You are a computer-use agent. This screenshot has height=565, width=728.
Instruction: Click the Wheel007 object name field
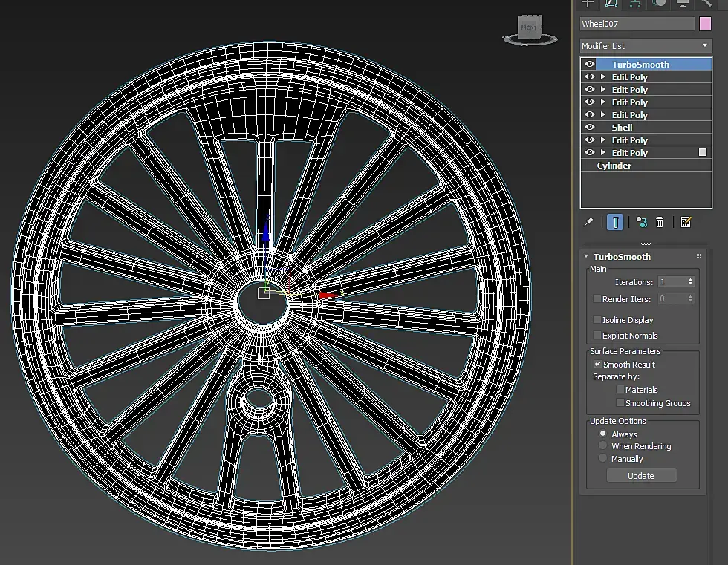click(637, 24)
